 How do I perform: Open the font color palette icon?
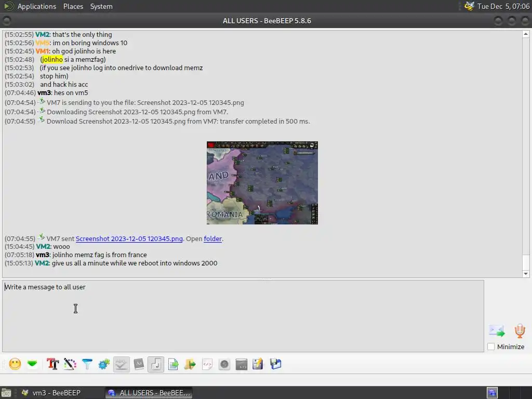[70, 364]
